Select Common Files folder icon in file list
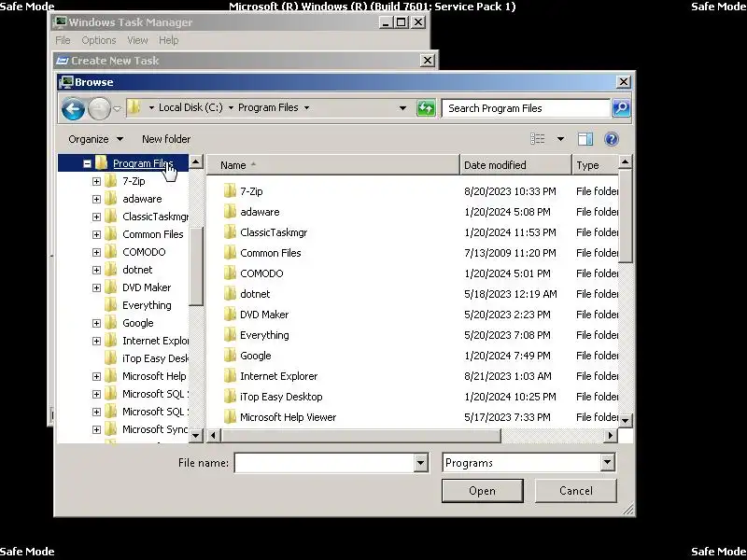This screenshot has width=747, height=560. point(230,252)
